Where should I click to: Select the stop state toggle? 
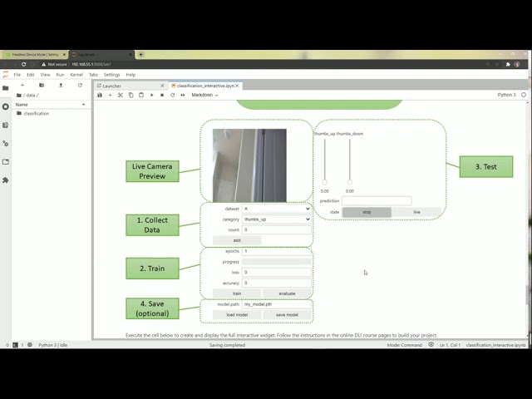(367, 212)
